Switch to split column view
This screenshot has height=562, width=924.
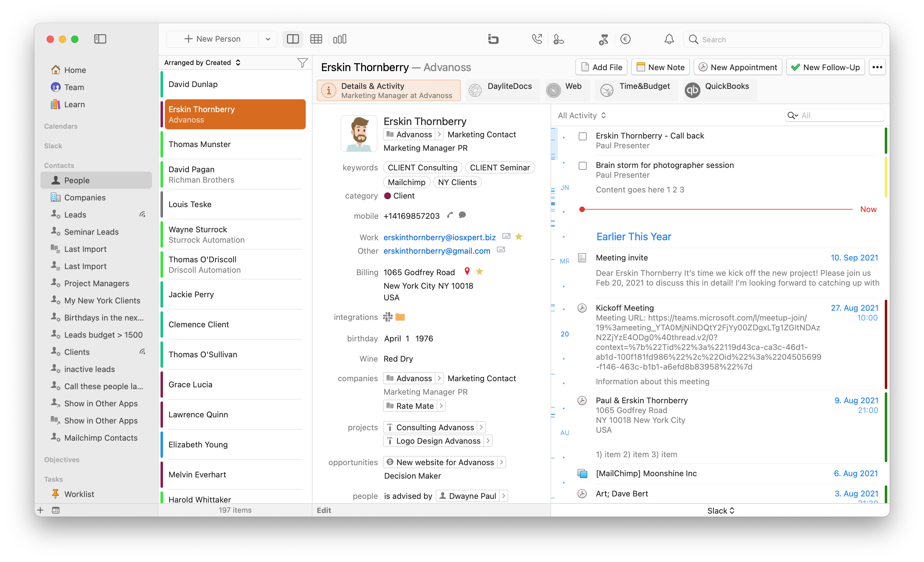point(293,39)
